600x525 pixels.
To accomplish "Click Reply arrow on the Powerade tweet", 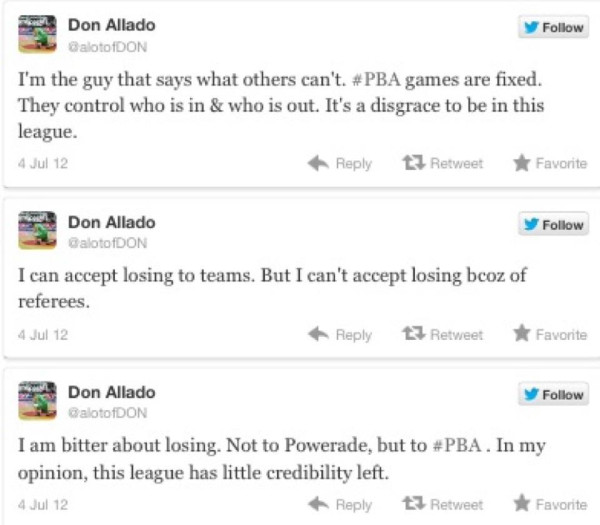I will click(x=318, y=504).
